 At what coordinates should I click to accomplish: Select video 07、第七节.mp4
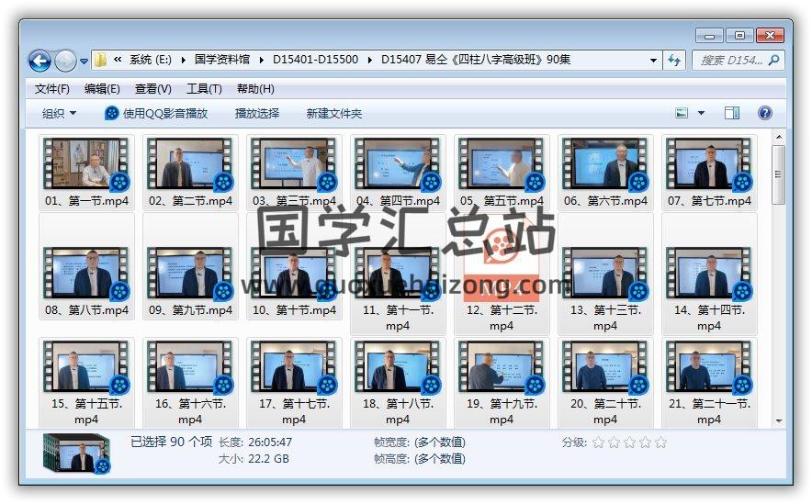[709, 173]
